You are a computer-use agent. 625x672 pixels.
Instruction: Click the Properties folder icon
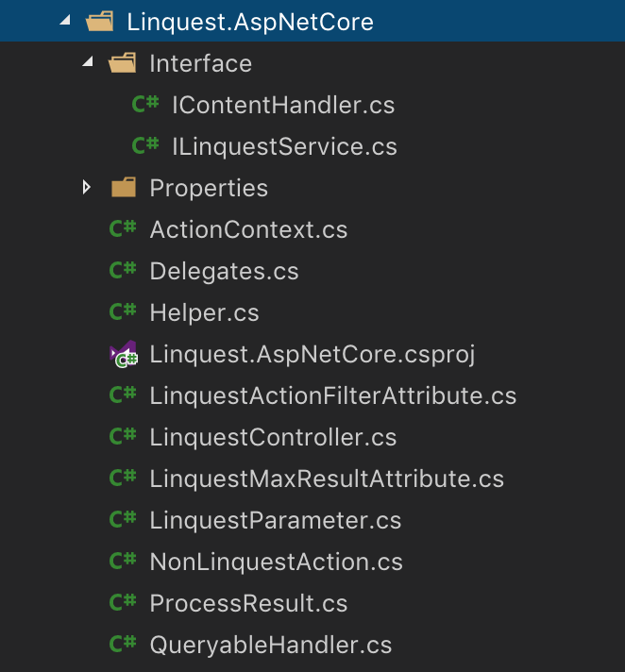(123, 188)
